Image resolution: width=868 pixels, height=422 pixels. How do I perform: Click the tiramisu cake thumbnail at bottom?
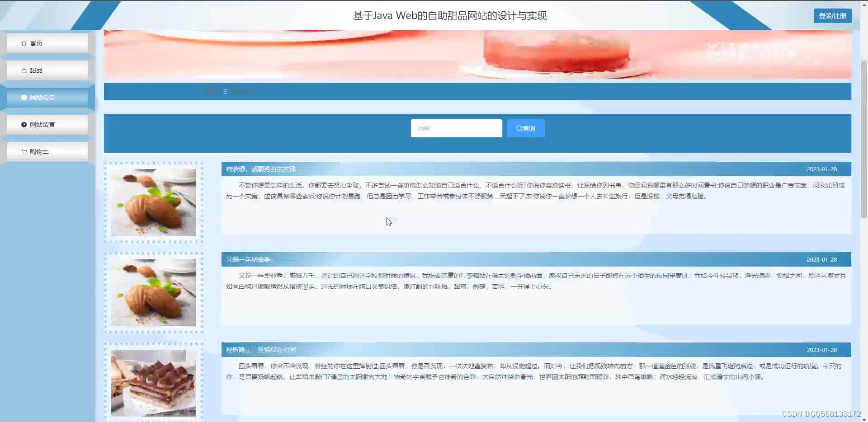pyautogui.click(x=154, y=383)
